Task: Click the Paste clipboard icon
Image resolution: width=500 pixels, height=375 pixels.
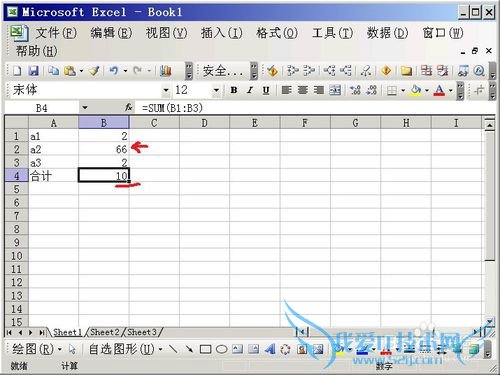Action: pyautogui.click(x=70, y=71)
